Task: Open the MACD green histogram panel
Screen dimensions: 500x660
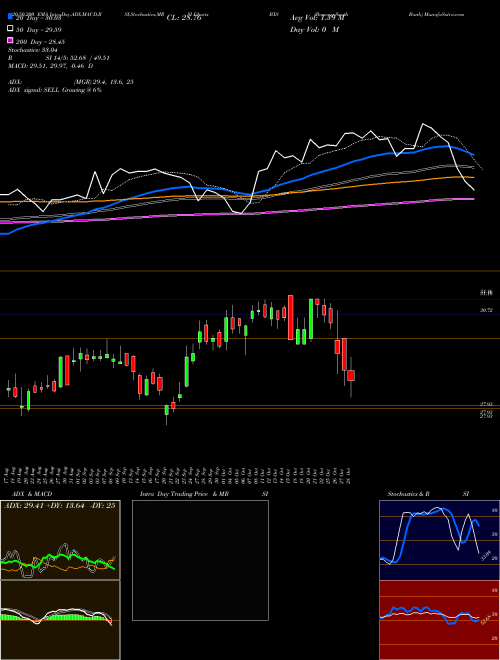Action: point(60,620)
